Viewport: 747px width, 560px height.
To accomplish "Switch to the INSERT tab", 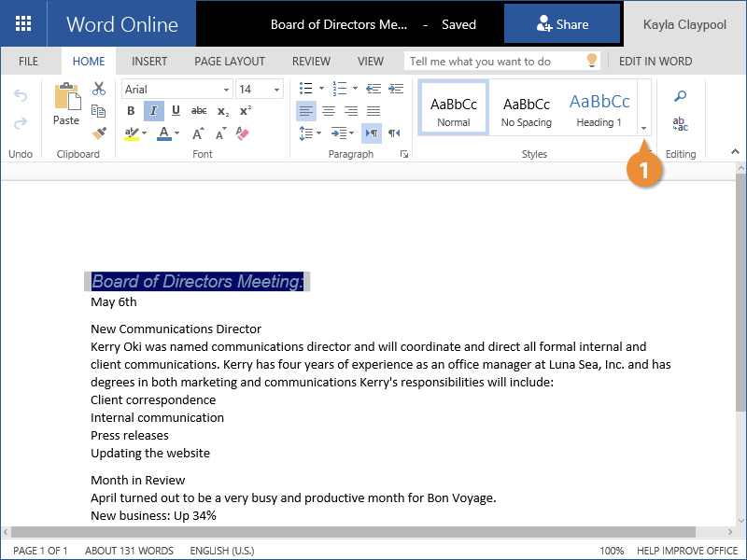I will [x=149, y=62].
